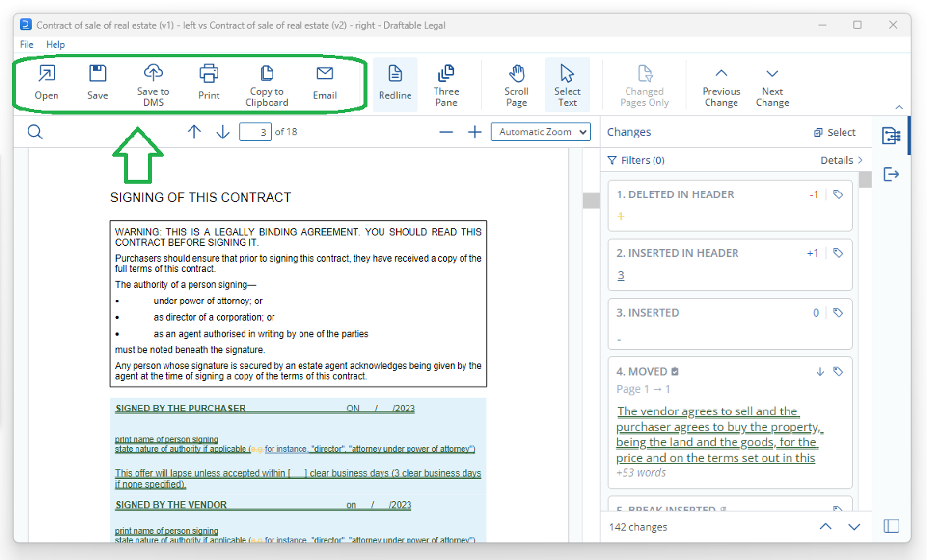
Task: Click 'SIGNING OF THIS CONTRACT' heading
Action: coord(201,197)
